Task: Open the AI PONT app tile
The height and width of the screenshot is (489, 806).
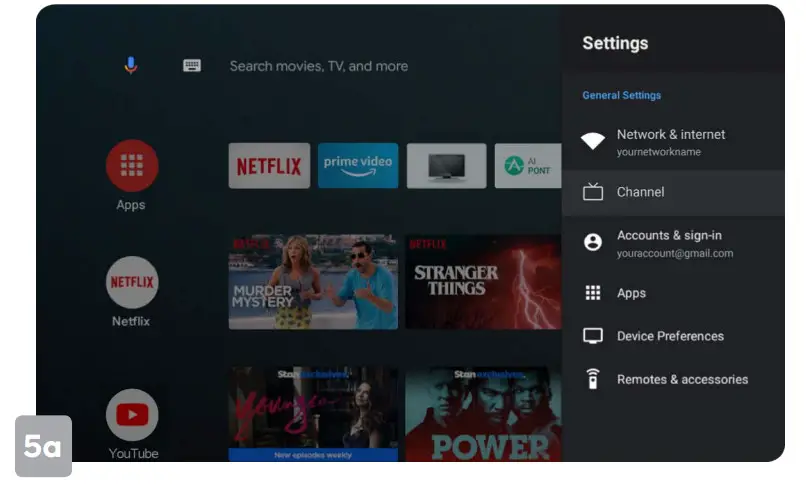Action: [x=528, y=166]
